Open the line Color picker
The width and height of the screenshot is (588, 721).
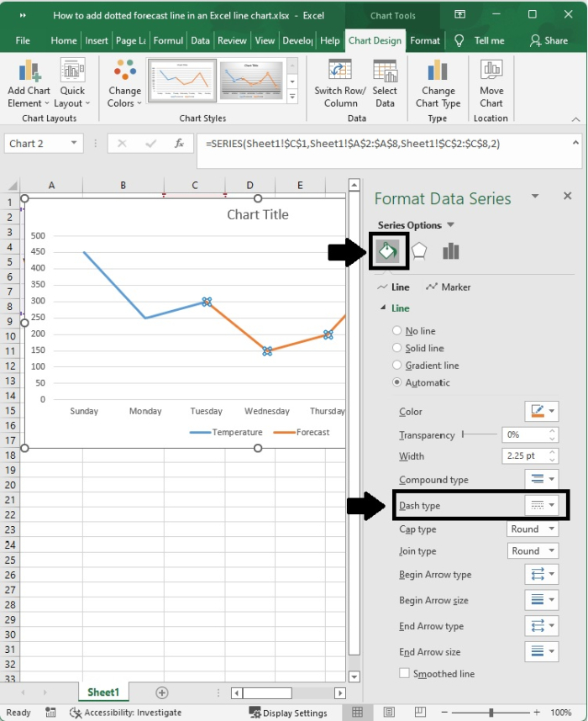pos(542,411)
